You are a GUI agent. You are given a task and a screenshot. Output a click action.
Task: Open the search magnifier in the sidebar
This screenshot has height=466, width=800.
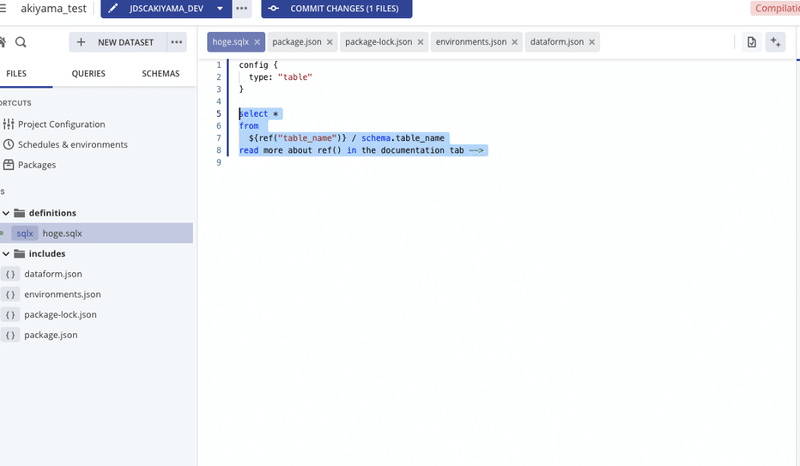tap(21, 42)
